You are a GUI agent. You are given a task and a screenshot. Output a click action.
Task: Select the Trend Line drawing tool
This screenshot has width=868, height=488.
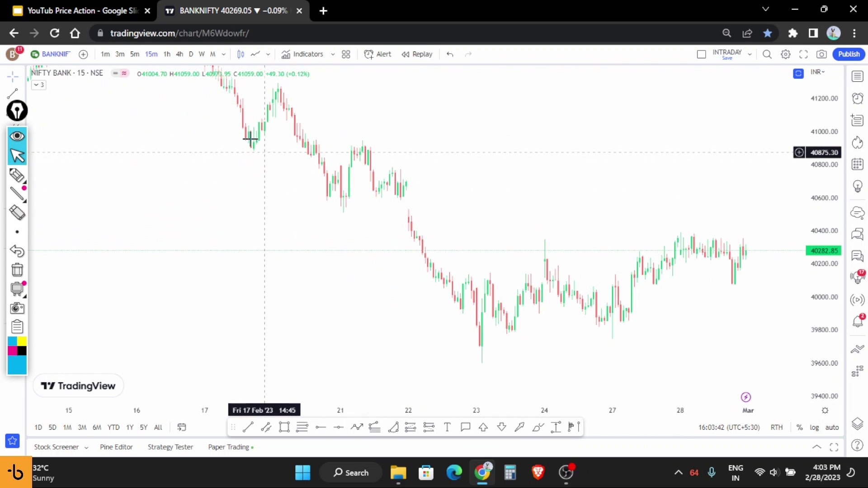point(248,427)
